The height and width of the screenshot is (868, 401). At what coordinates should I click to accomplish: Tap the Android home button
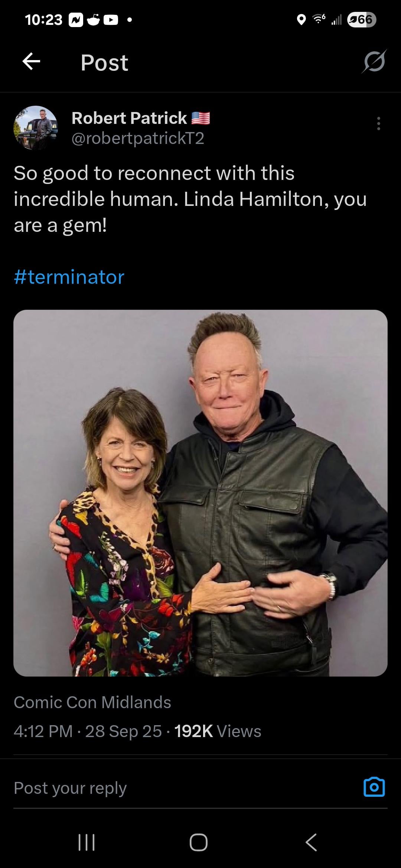(x=199, y=842)
